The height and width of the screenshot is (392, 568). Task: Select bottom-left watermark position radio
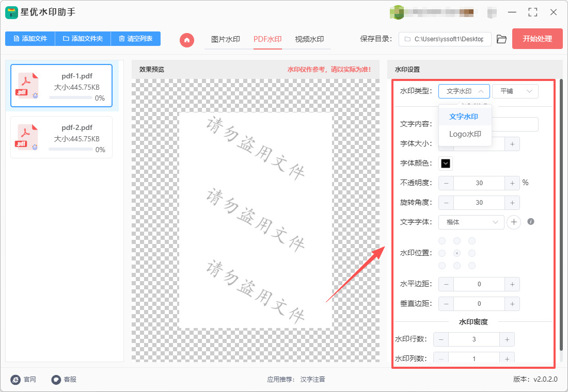443,266
